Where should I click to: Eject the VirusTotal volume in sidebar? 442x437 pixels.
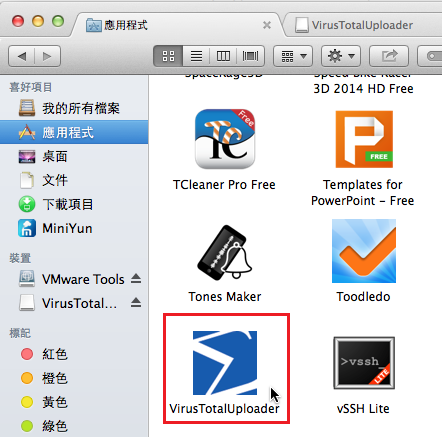136,302
